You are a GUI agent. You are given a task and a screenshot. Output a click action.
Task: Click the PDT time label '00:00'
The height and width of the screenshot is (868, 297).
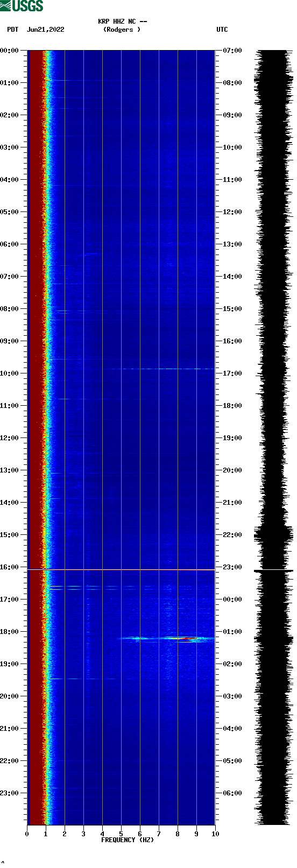tap(9, 50)
